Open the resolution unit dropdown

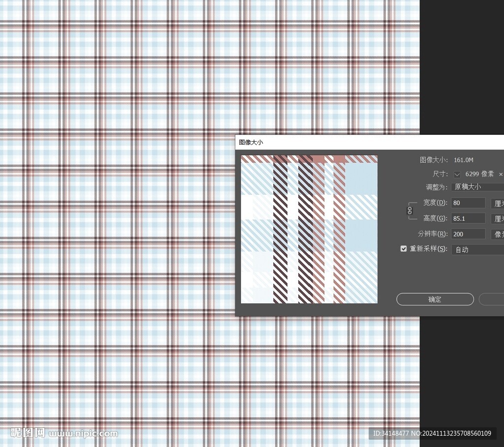tap(497, 234)
